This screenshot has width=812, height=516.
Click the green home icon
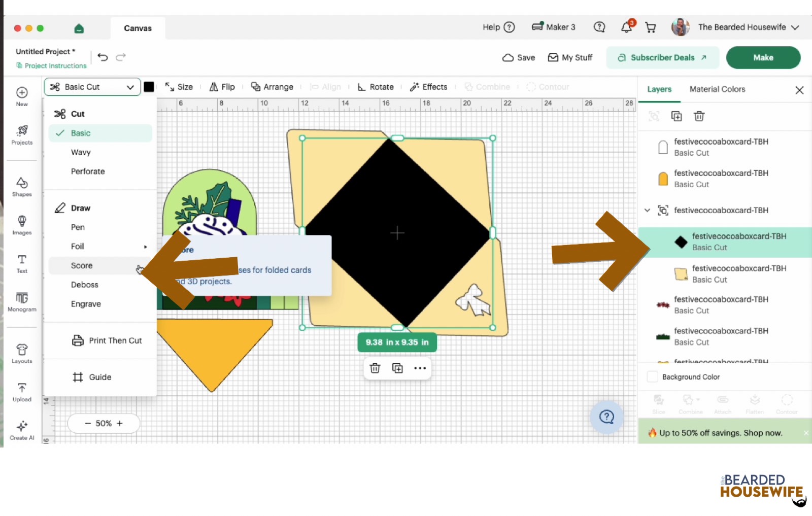(x=79, y=28)
